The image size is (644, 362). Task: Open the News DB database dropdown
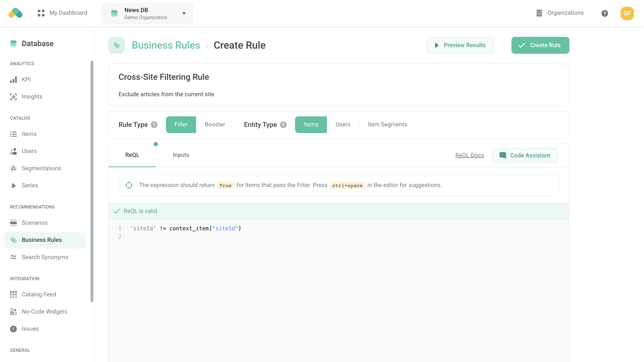pyautogui.click(x=148, y=13)
